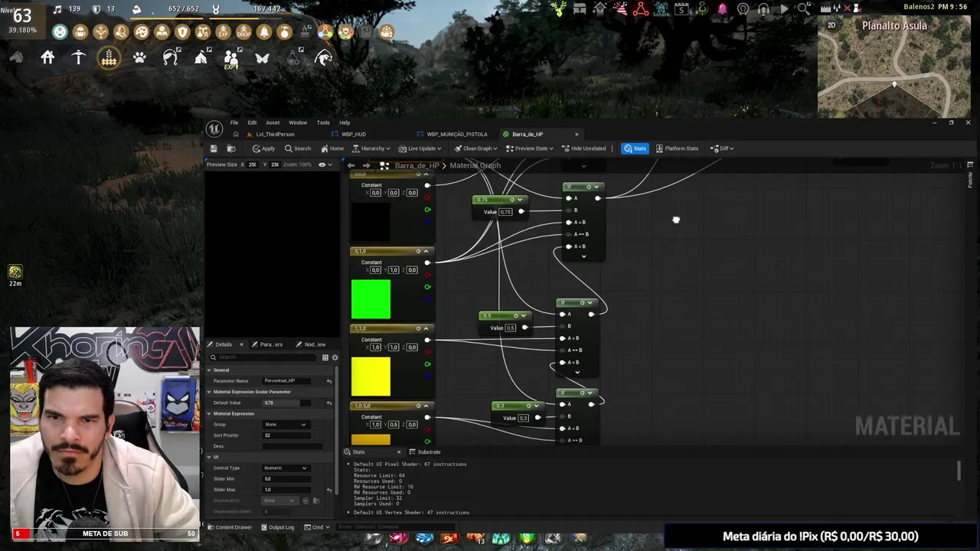Click the Save icon in the material editor toolbar
The height and width of the screenshot is (551, 980).
pyautogui.click(x=214, y=148)
